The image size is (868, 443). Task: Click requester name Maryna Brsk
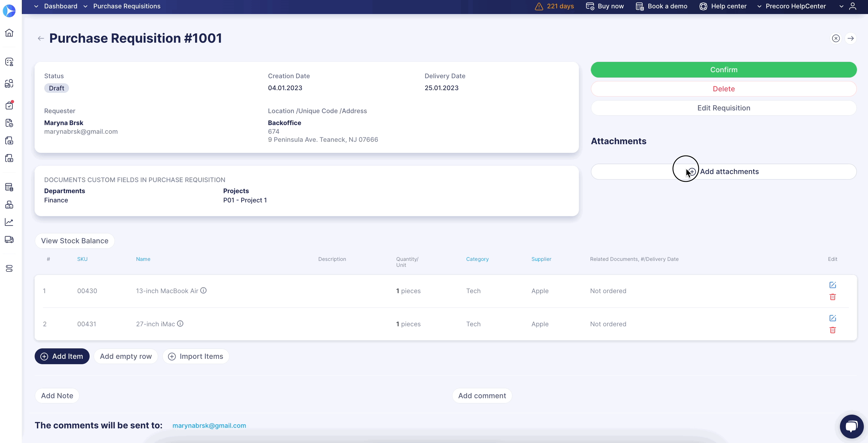pyautogui.click(x=64, y=123)
